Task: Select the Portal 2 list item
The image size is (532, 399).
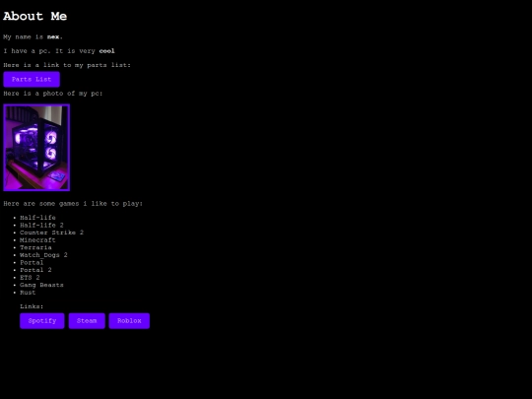Action: click(35, 270)
